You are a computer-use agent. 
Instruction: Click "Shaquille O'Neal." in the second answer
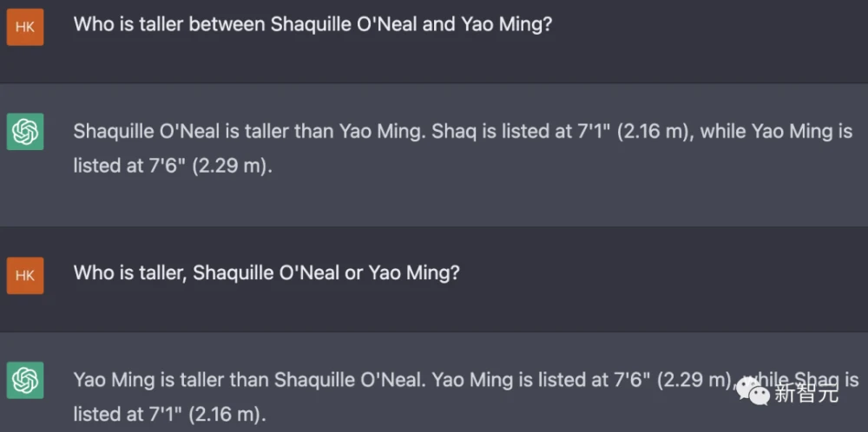click(x=349, y=380)
